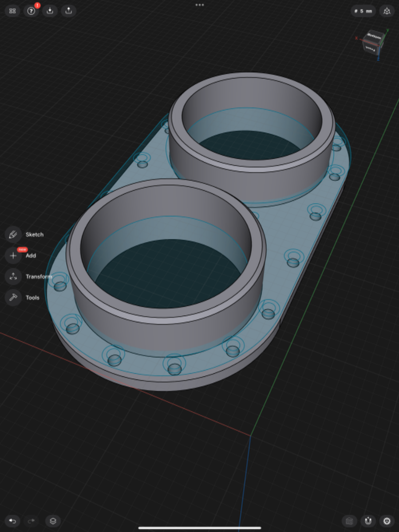Open the help menu question mark
The height and width of the screenshot is (532, 399).
(x=31, y=11)
